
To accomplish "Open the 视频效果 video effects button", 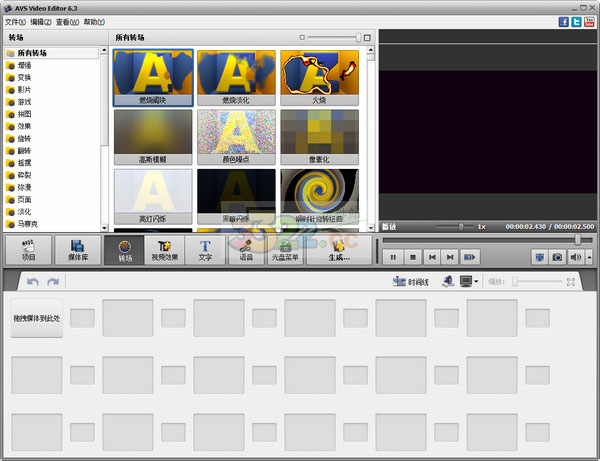I will point(165,250).
